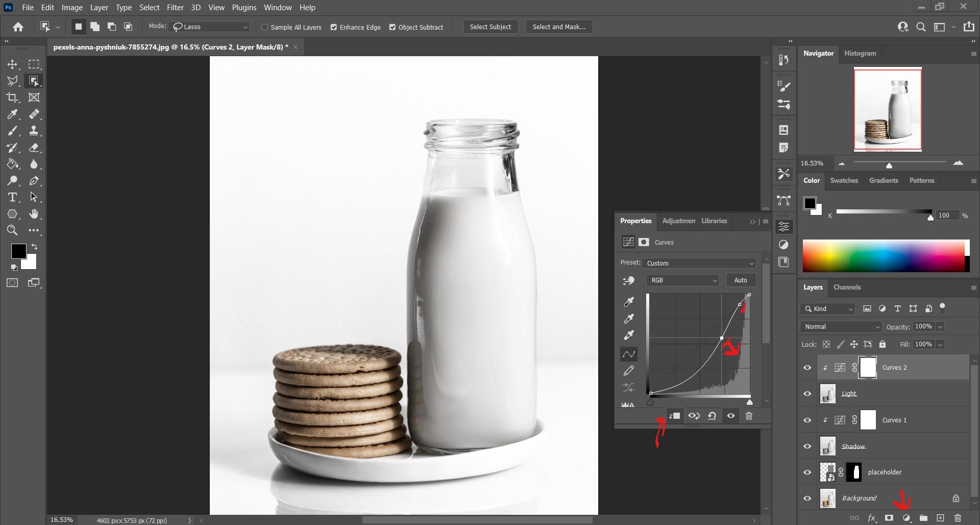
Task: Open the Layer menu
Action: [99, 8]
